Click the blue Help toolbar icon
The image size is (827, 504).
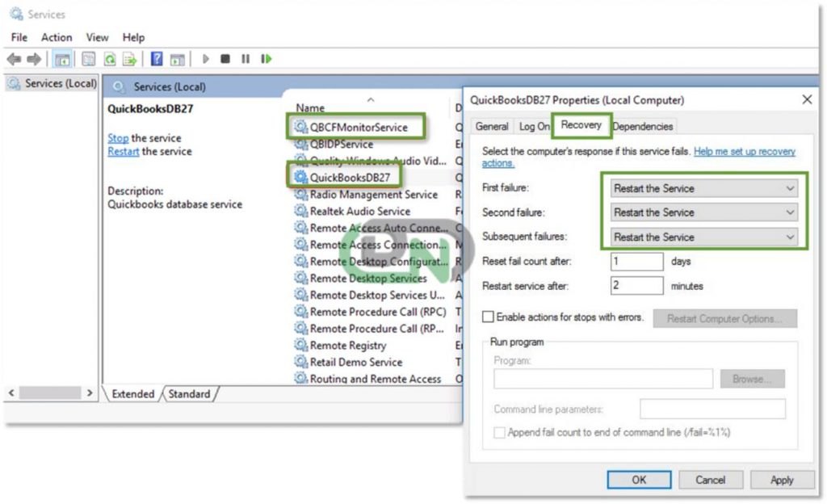point(157,58)
